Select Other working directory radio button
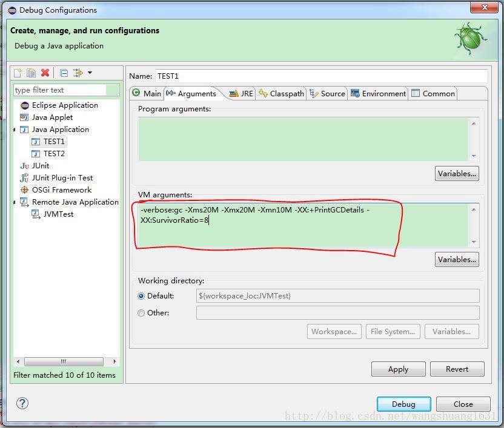 pyautogui.click(x=141, y=312)
